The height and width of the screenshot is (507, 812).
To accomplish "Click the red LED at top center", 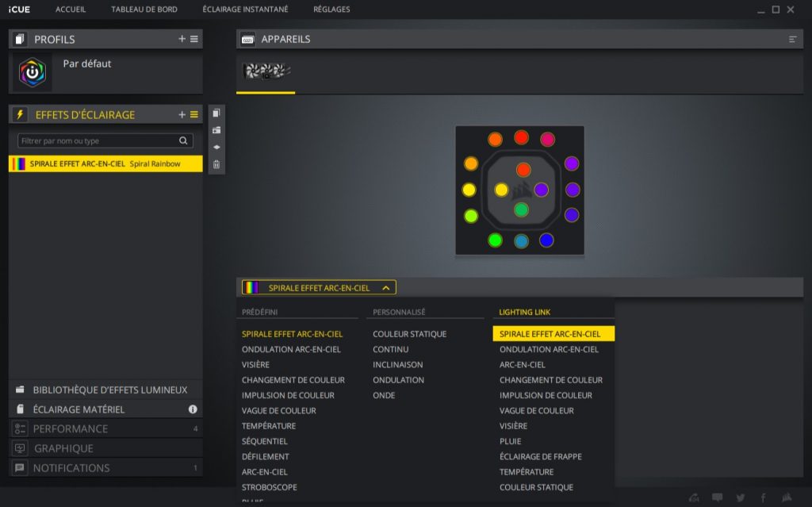I will pos(521,137).
